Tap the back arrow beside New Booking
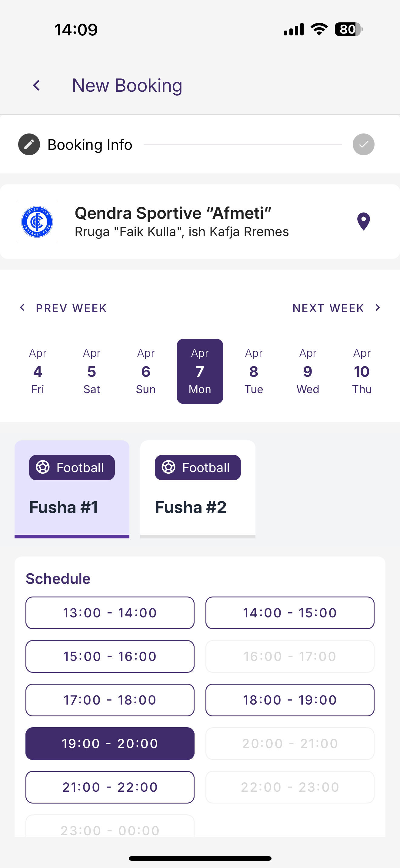Image resolution: width=400 pixels, height=868 pixels. click(x=36, y=85)
